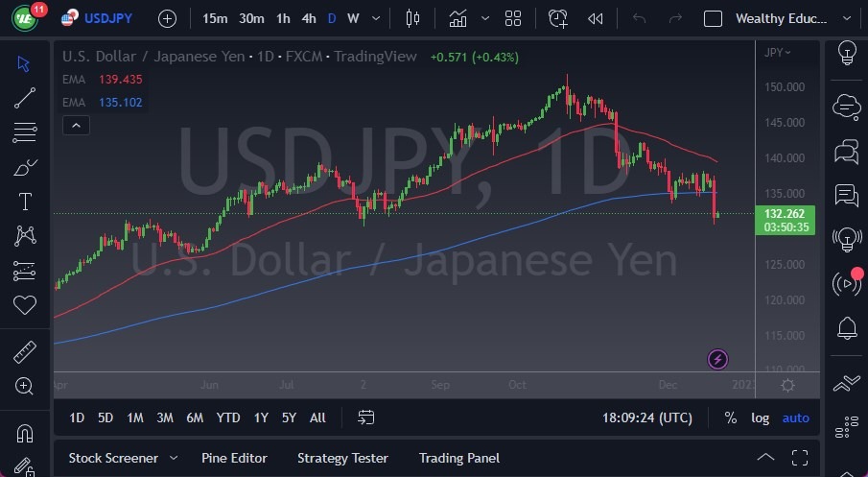Image resolution: width=868 pixels, height=477 pixels.
Task: Open the Strategy Tester tab
Action: (342, 458)
